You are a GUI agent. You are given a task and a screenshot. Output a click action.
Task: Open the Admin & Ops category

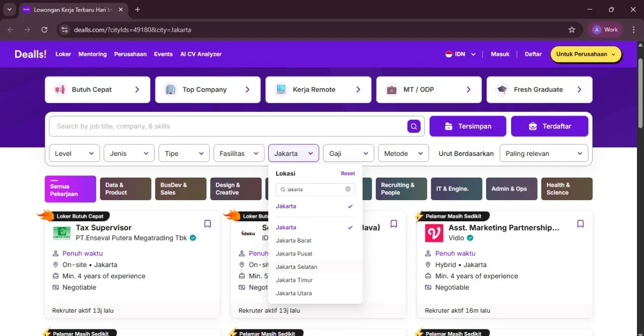tap(512, 189)
